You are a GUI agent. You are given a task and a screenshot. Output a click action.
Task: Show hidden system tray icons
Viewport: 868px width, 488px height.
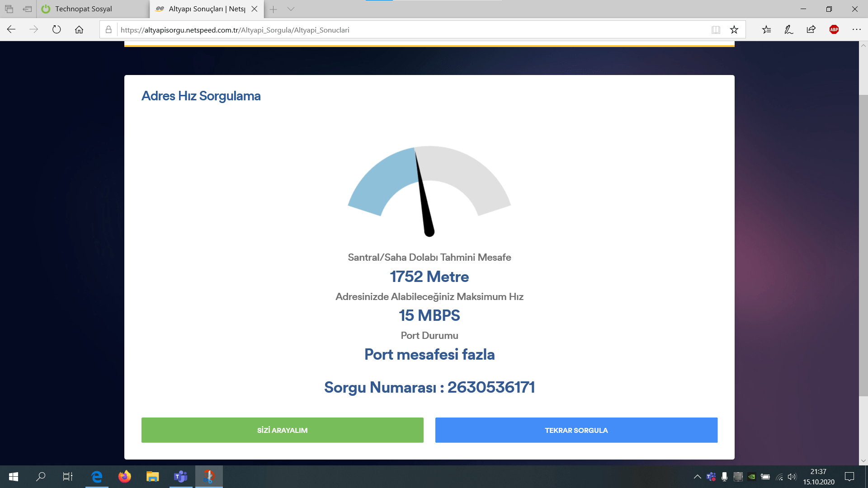697,477
